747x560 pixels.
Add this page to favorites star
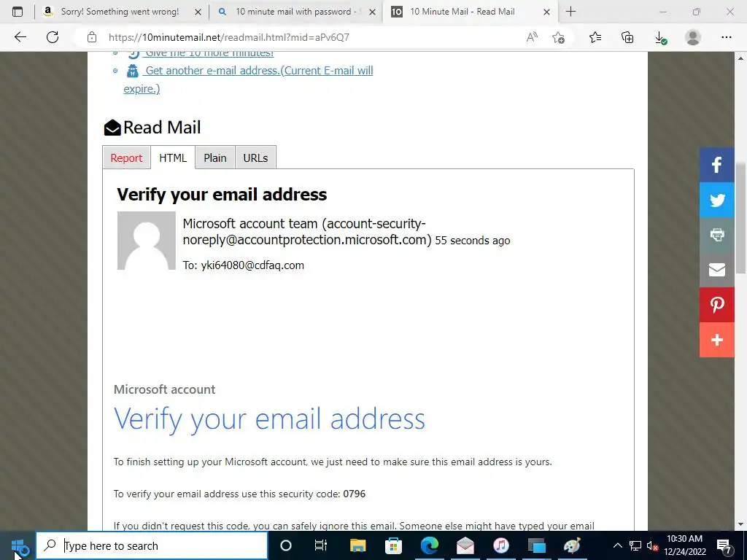(558, 37)
